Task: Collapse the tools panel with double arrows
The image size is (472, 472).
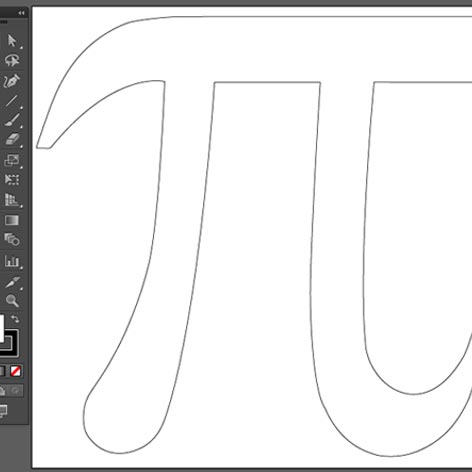Action: tap(21, 13)
